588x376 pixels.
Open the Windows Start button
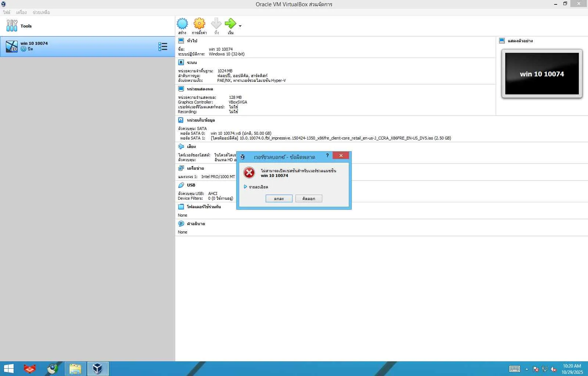[8, 369]
